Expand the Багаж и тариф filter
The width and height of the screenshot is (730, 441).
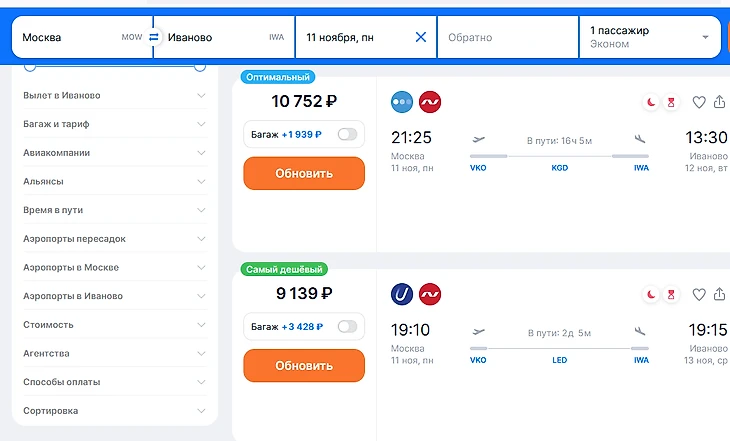[113, 124]
